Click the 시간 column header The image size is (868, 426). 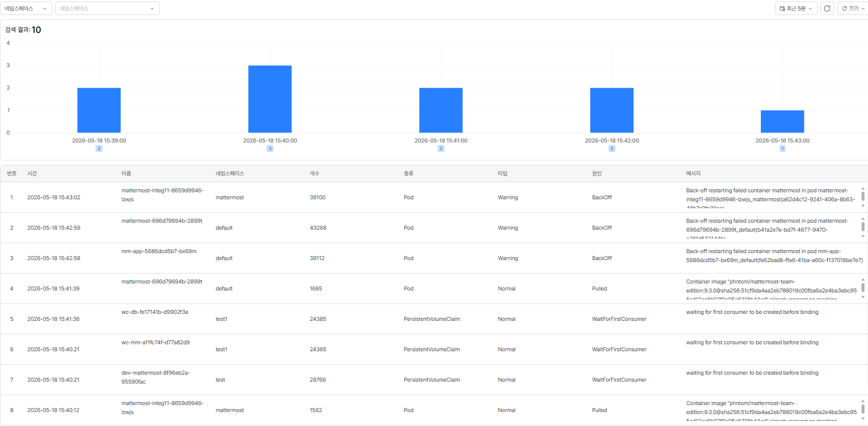(32, 173)
